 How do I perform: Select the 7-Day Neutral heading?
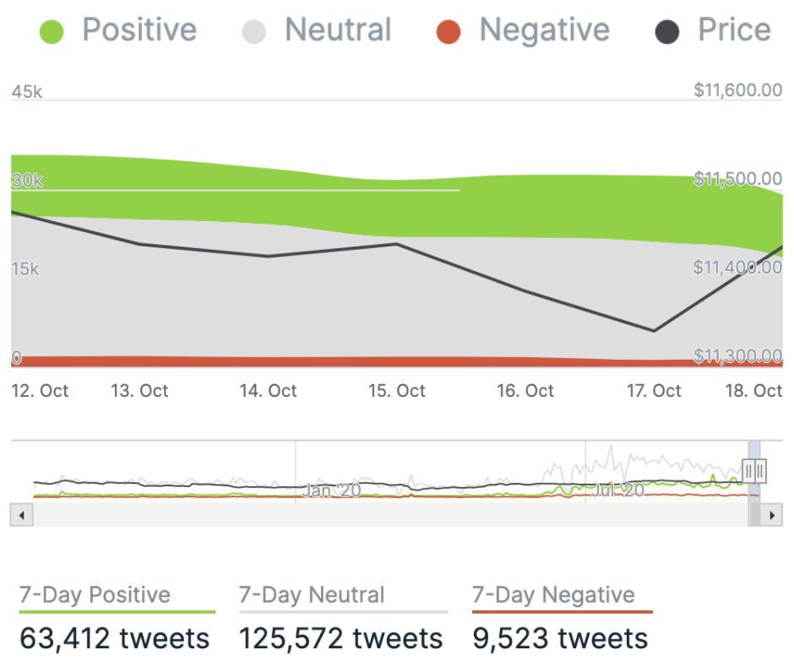click(312, 595)
